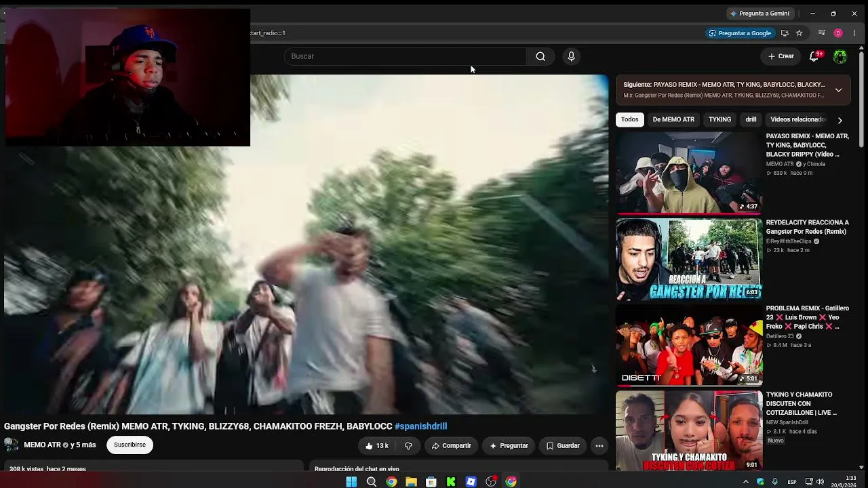Open PROBLEMA REMIX Gatillero 23 title

click(x=807, y=317)
